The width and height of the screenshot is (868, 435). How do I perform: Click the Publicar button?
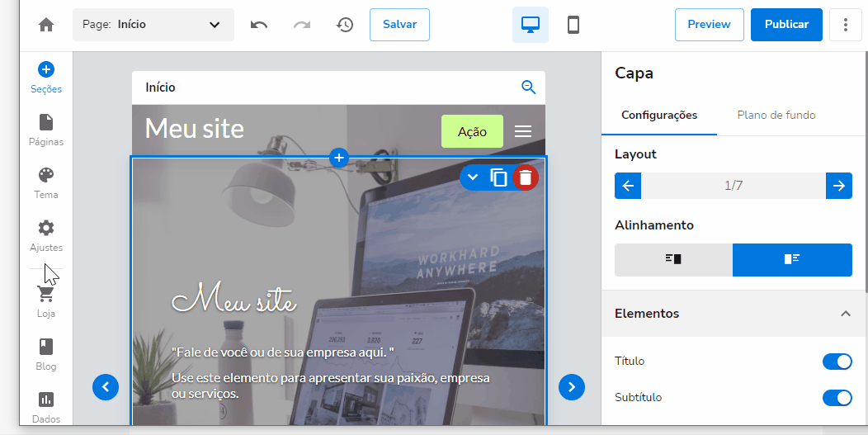786,25
